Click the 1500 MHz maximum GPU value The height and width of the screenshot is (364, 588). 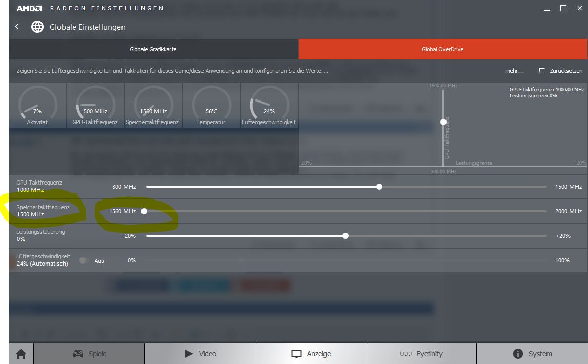pos(569,187)
